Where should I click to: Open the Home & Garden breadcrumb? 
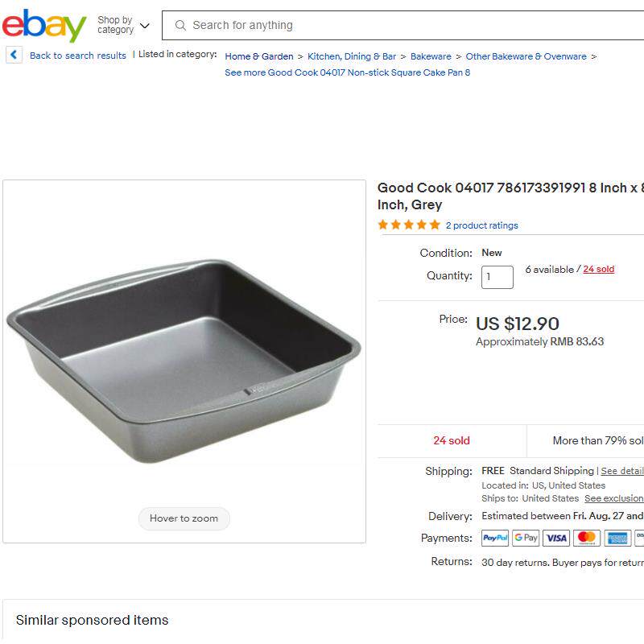(259, 56)
